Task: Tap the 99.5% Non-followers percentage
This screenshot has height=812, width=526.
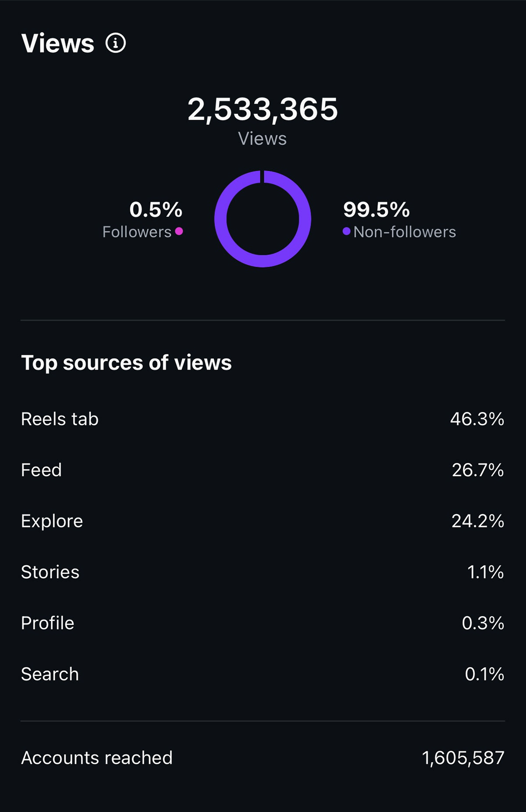Action: (376, 210)
